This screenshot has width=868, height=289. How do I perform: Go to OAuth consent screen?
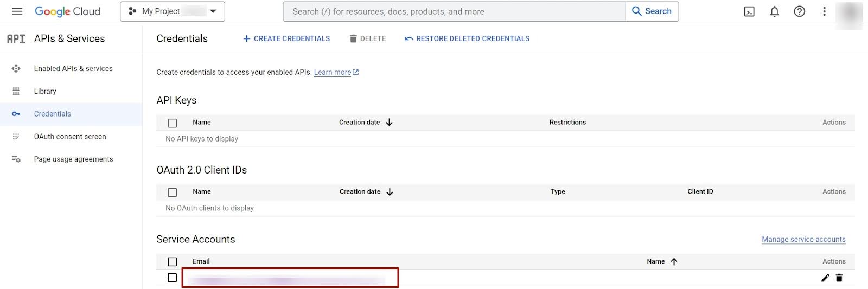[70, 137]
